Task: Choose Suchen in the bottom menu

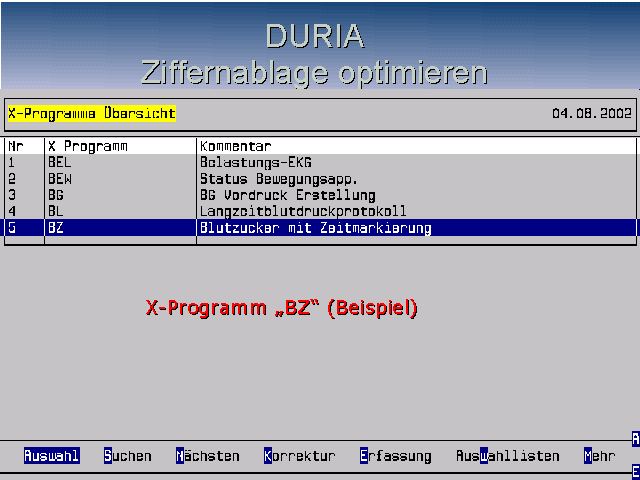Action: click(128, 456)
